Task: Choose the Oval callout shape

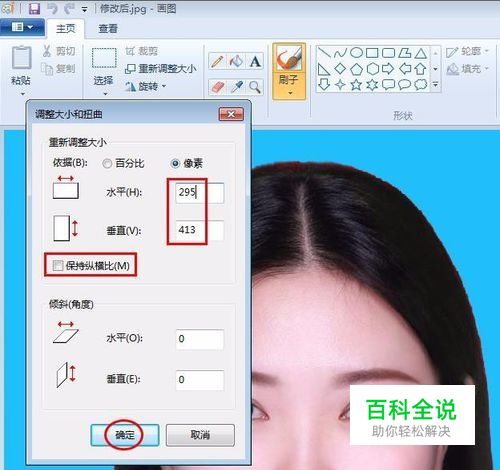Action: click(404, 85)
